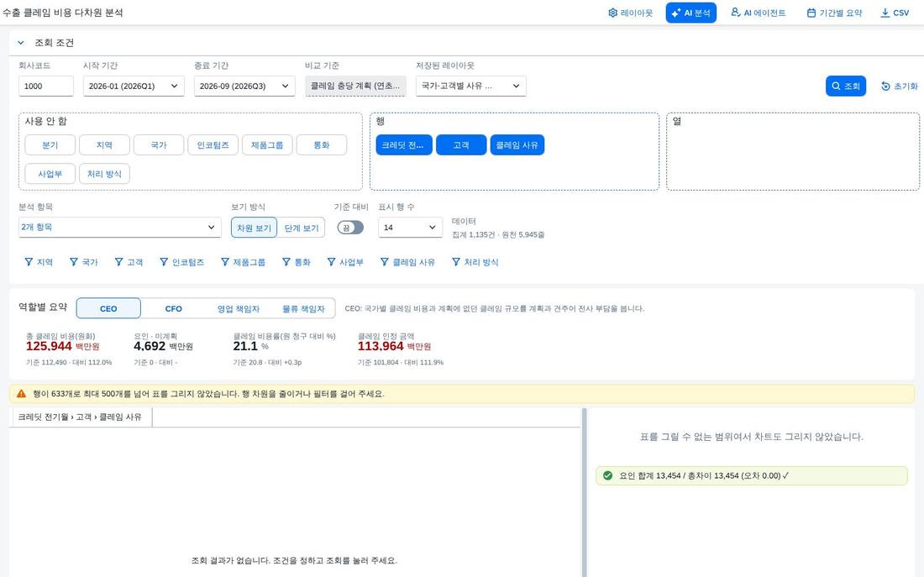The height and width of the screenshot is (577, 924).
Task: Click the 클레임 비용률 value 21.1
Action: [246, 346]
